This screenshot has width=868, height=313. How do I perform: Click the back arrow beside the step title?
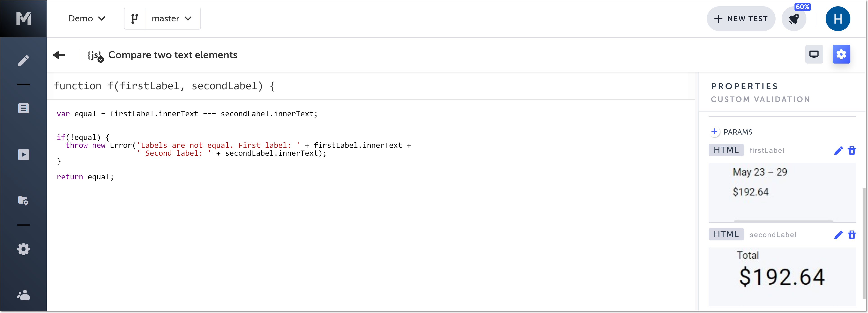point(59,55)
